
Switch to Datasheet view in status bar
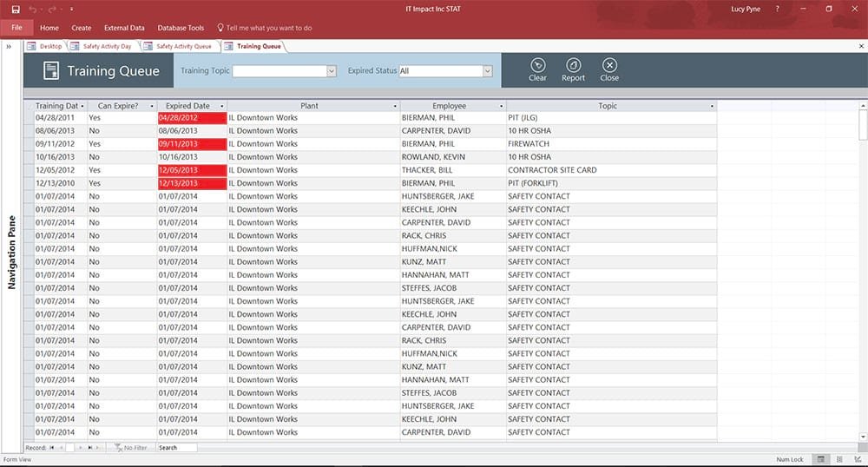839,459
